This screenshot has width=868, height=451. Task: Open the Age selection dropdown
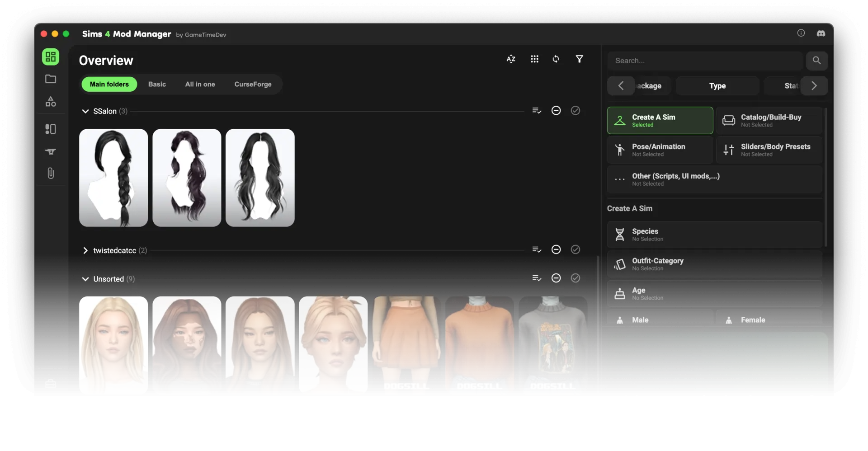(x=714, y=294)
